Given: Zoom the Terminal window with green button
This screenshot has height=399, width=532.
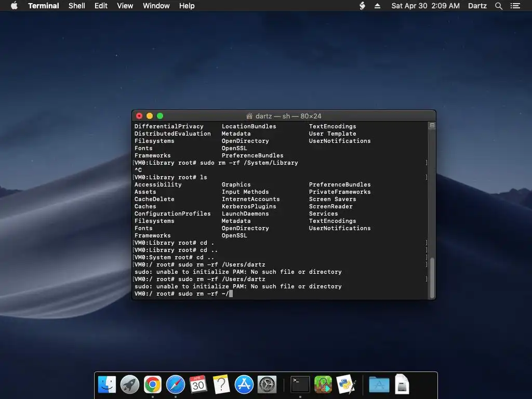Looking at the screenshot, I should click(160, 116).
